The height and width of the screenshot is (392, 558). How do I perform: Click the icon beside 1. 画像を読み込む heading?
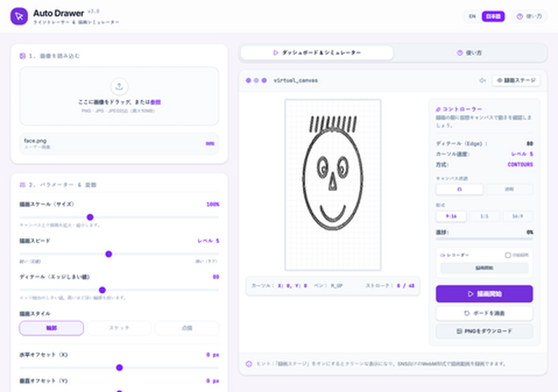tap(22, 55)
